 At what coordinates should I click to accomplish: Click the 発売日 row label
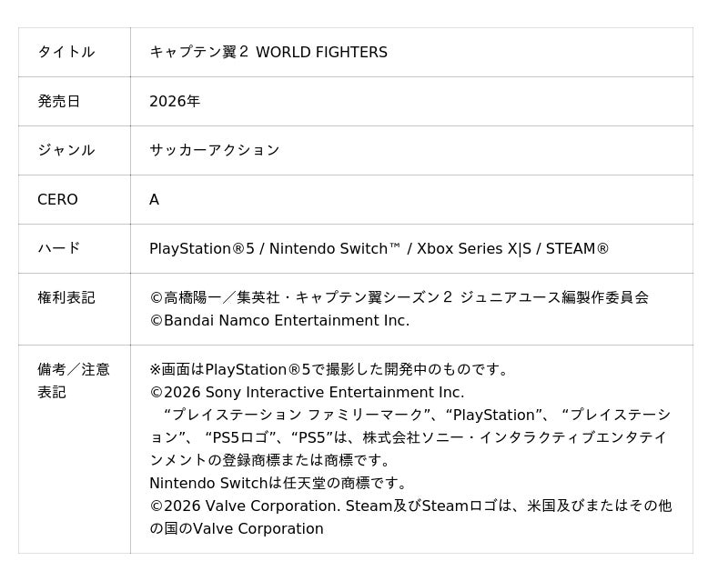[x=58, y=102]
